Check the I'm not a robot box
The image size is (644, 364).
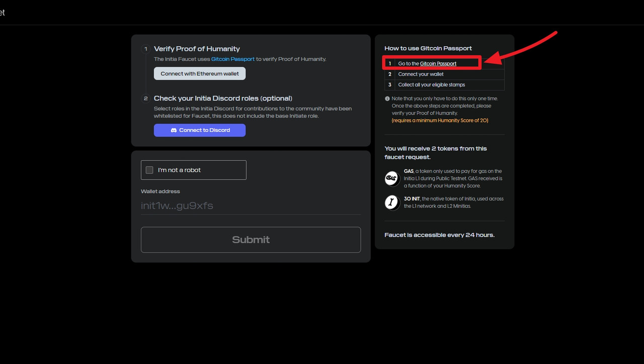tap(149, 170)
